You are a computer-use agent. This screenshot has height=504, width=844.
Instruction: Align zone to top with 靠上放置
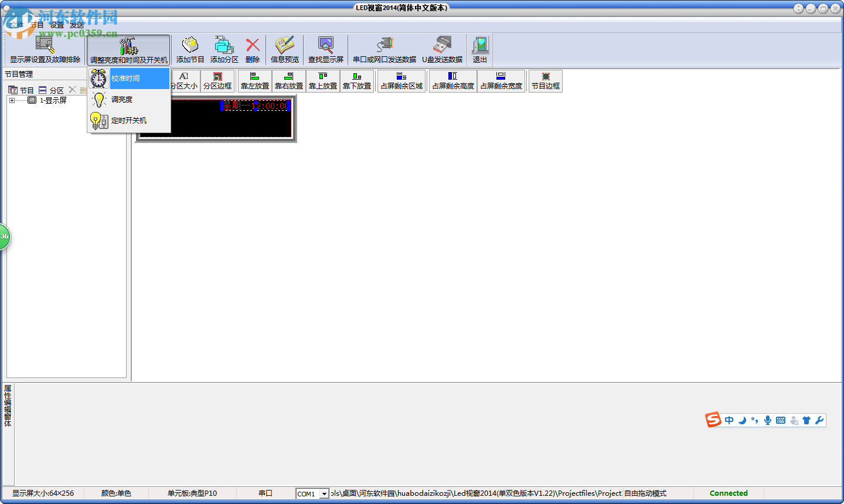(323, 81)
